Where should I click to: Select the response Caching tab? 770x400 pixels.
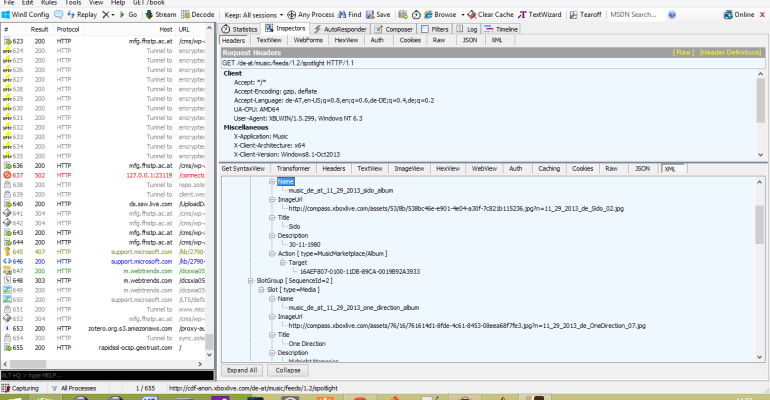549,168
